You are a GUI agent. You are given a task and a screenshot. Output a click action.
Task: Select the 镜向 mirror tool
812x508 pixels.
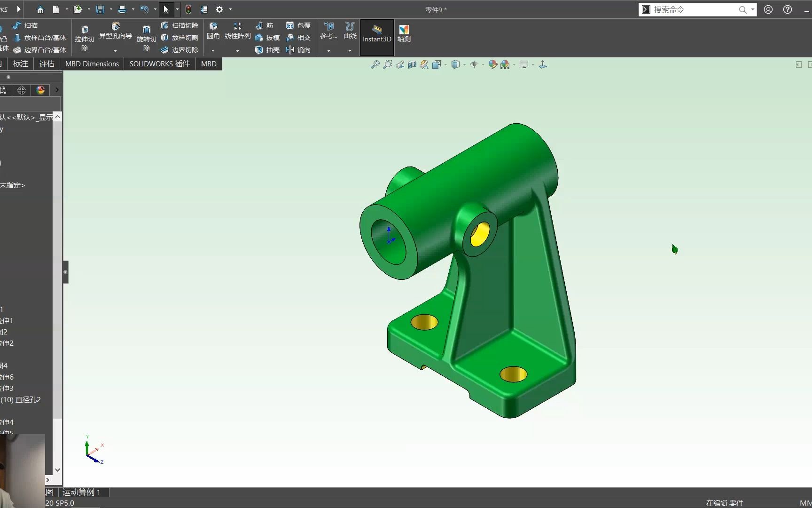click(298, 50)
